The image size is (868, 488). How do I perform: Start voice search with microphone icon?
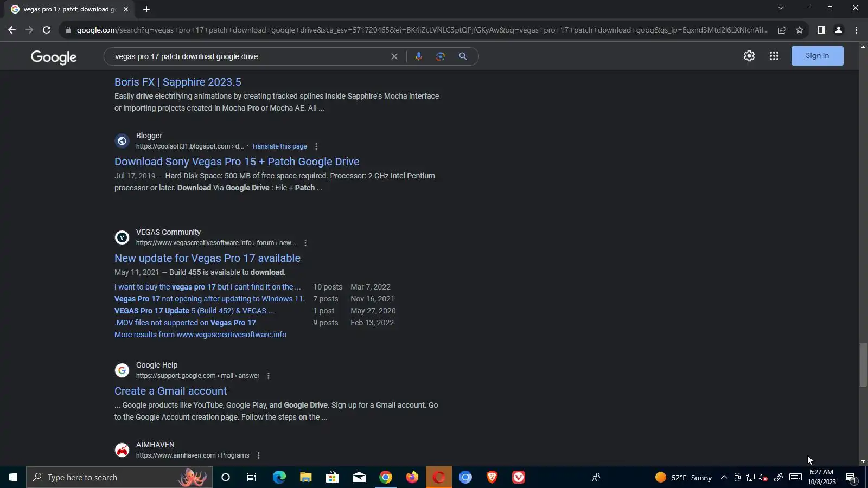point(419,56)
